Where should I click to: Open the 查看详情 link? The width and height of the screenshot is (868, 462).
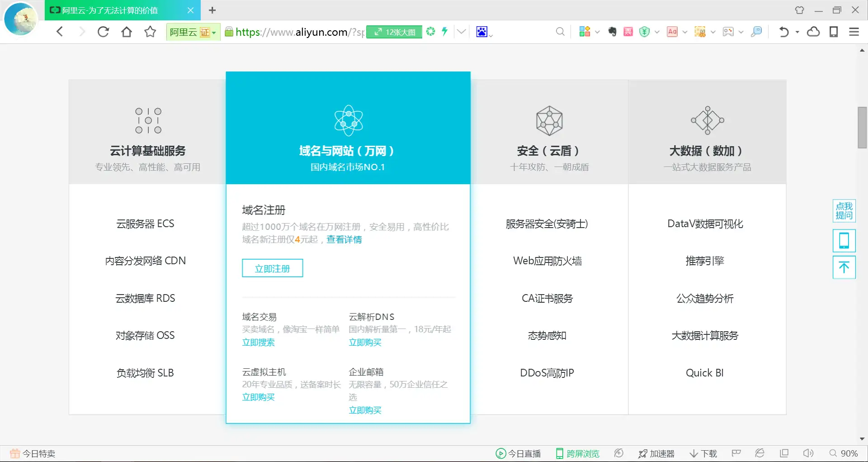pyautogui.click(x=344, y=239)
